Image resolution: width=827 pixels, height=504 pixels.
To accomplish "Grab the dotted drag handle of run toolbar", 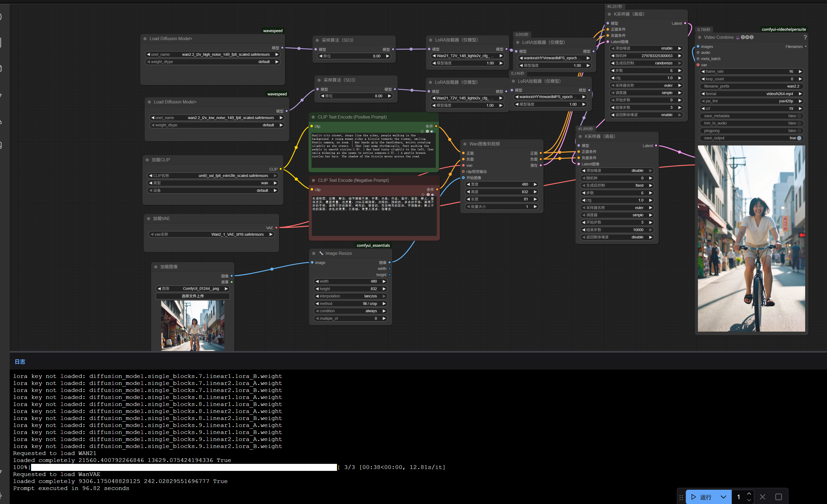I will pos(681,497).
